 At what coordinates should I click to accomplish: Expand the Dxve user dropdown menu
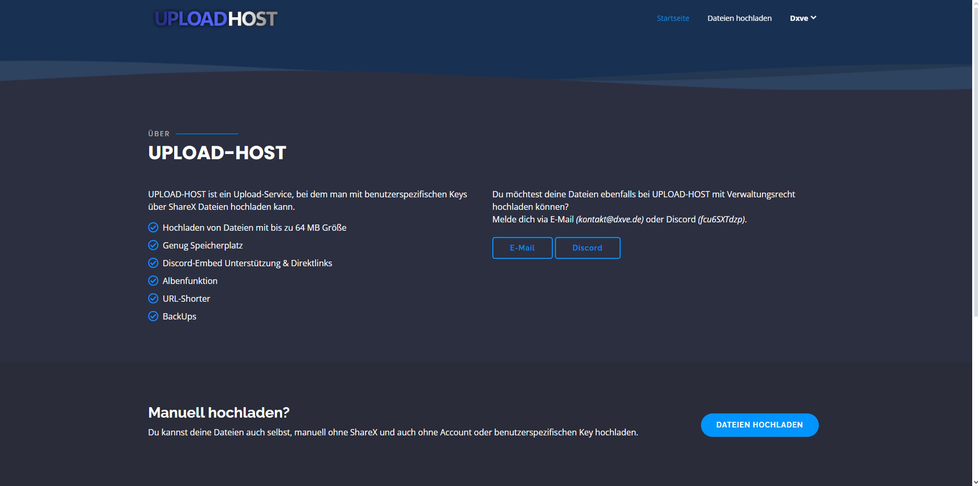[803, 18]
